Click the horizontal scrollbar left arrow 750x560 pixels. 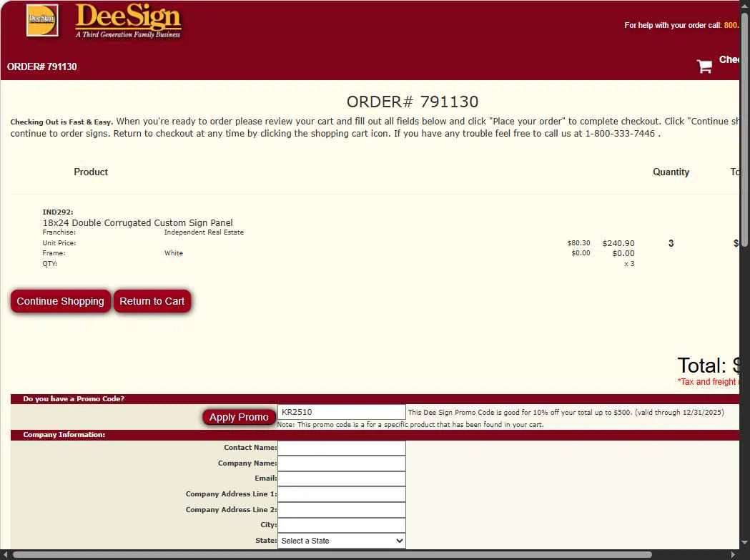coord(6,555)
